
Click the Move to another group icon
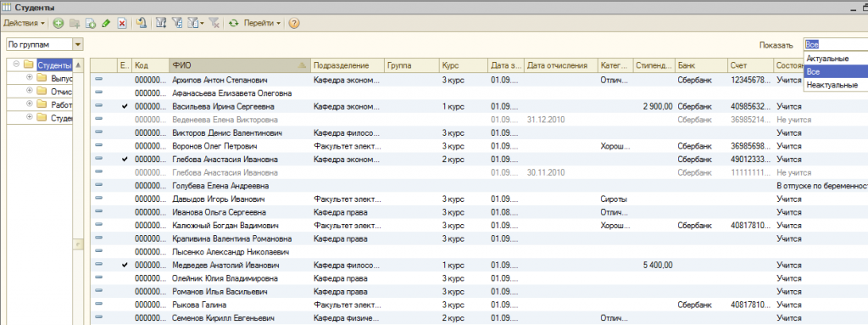point(142,23)
